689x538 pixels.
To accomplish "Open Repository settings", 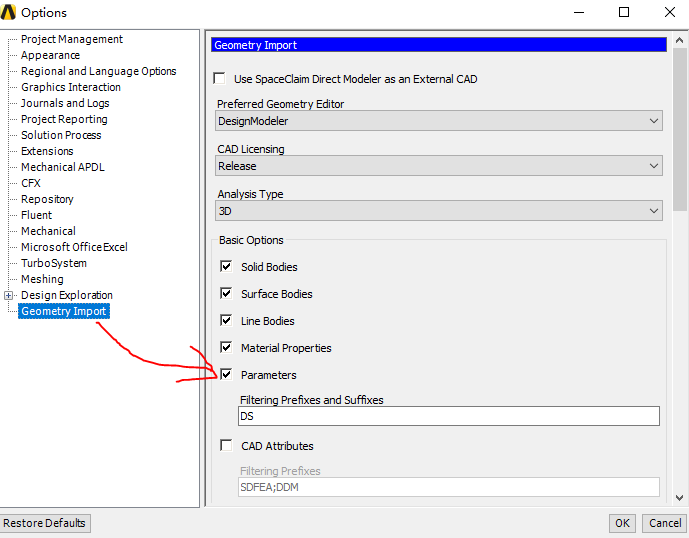I will 47,199.
